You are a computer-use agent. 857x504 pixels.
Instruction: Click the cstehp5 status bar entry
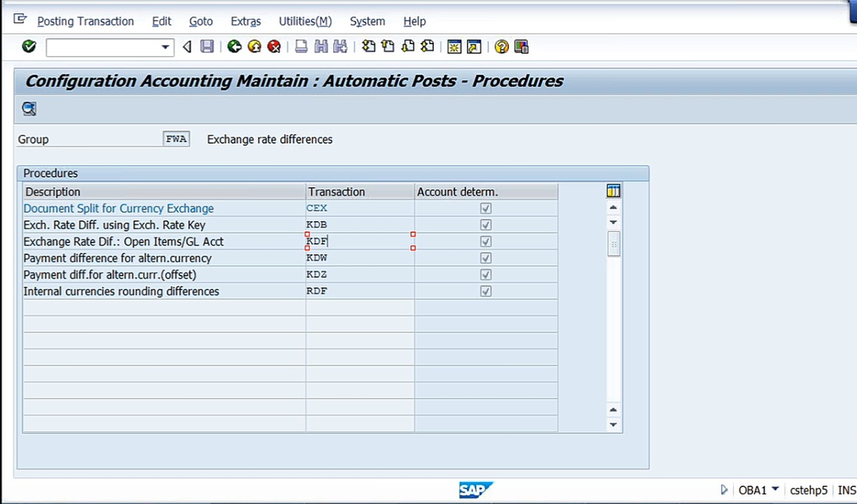[x=808, y=490]
